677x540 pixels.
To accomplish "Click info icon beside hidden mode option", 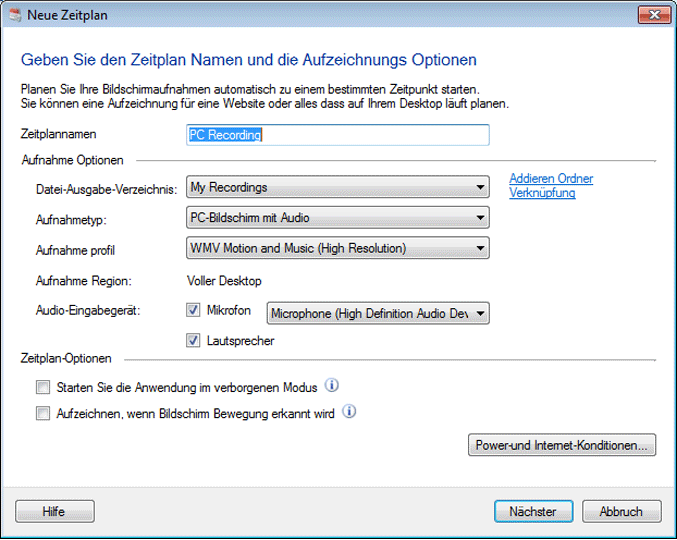I will click(333, 386).
